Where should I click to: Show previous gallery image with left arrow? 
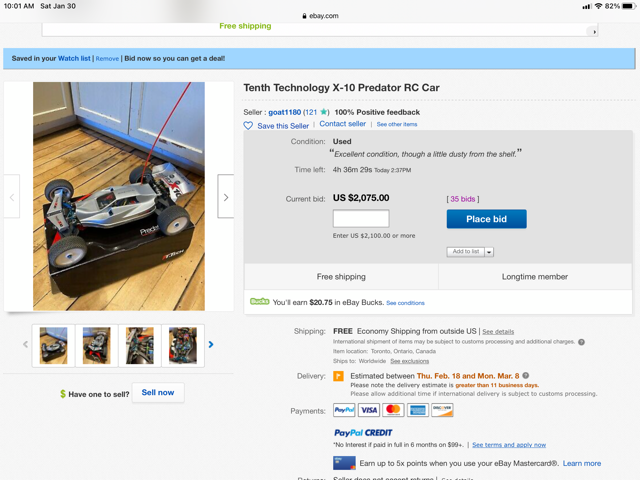click(x=12, y=196)
